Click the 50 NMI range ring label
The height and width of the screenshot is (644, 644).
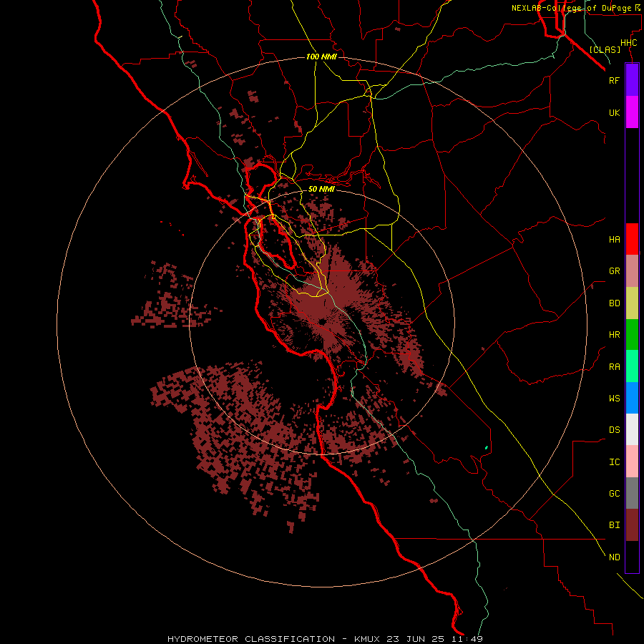321,189
